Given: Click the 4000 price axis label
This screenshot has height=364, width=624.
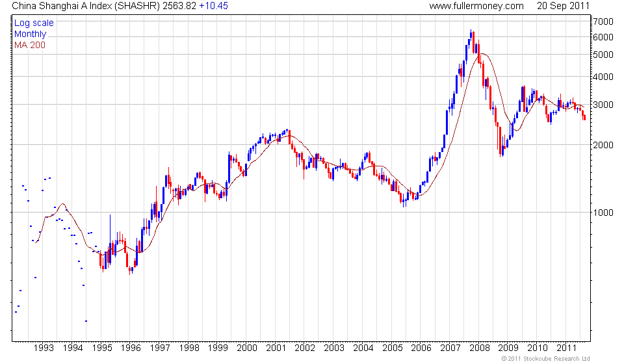Looking at the screenshot, I should pyautogui.click(x=603, y=77).
